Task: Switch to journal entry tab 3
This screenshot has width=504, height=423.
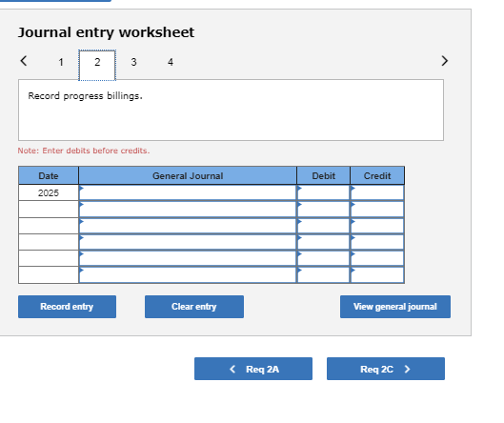Action: click(133, 62)
